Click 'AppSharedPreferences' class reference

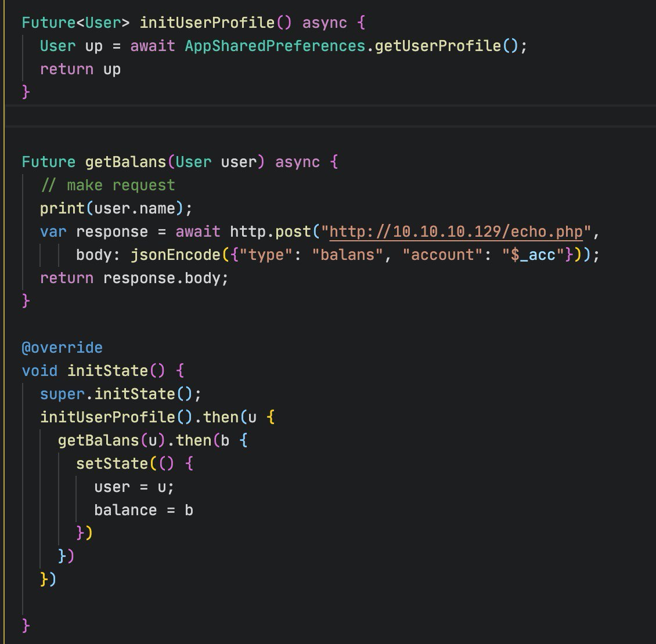pos(275,46)
